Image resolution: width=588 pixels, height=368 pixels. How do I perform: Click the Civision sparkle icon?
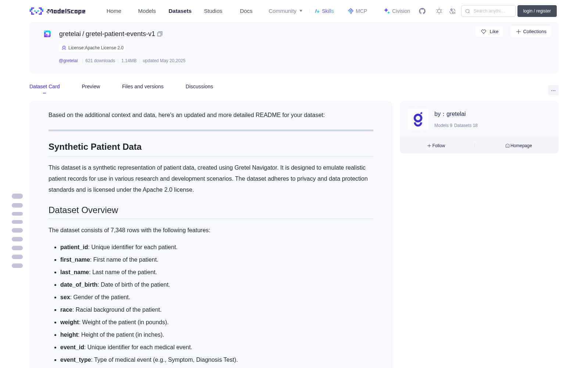point(387,11)
